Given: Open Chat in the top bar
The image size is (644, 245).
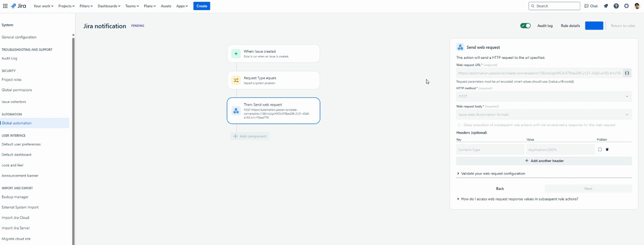Looking at the screenshot, I should coord(591,6).
